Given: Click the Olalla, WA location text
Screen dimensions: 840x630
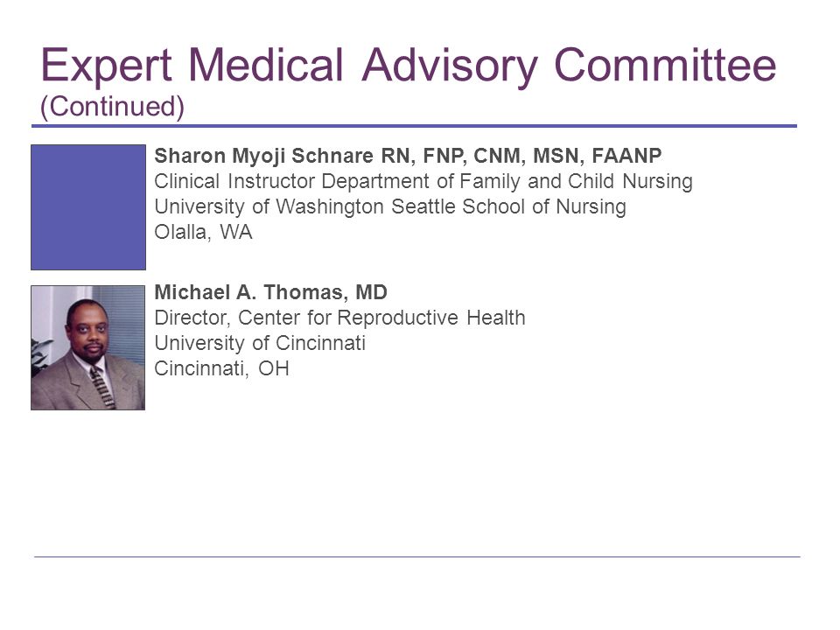Looking at the screenshot, I should (x=203, y=232).
